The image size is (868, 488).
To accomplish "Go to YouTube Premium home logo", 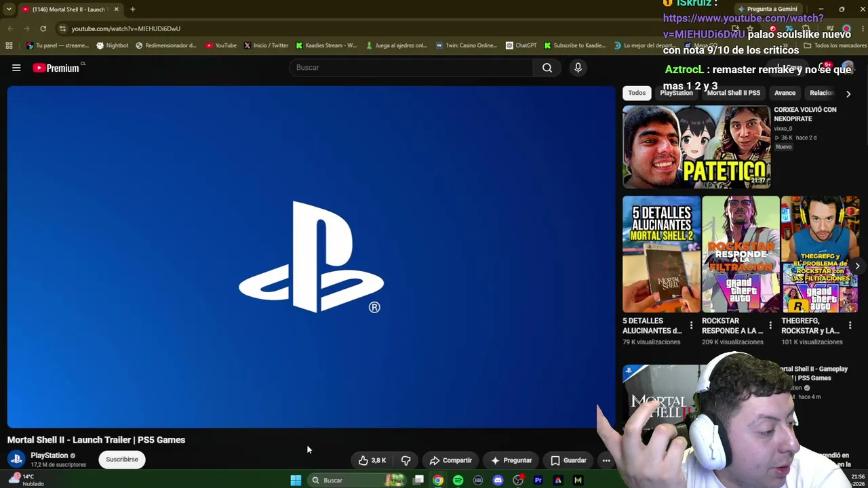I will [56, 68].
